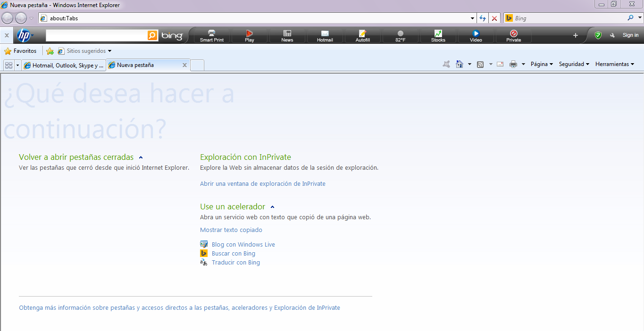The width and height of the screenshot is (644, 331).
Task: Switch to the Hotmail, Outlook, Skype tab
Action: [x=64, y=66]
